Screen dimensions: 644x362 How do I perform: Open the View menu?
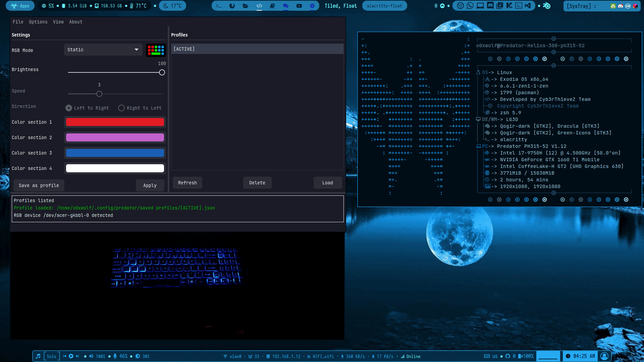click(58, 22)
